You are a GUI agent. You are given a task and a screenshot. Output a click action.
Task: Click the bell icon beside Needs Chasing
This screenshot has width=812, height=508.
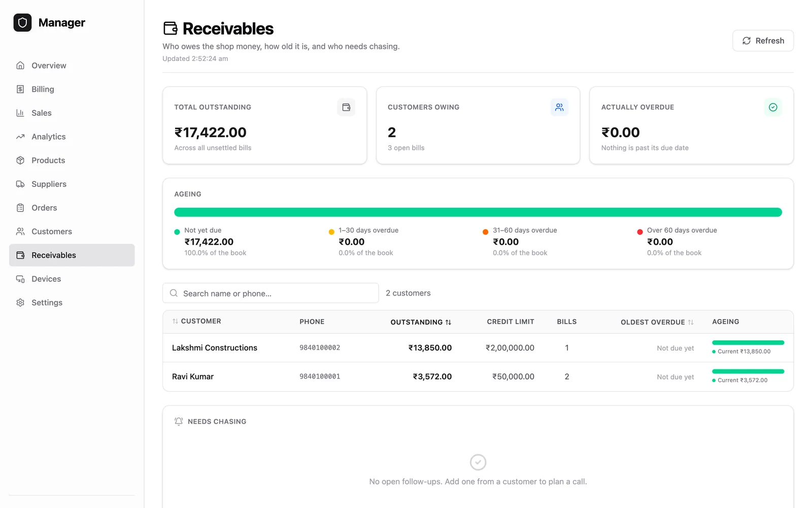(x=179, y=421)
